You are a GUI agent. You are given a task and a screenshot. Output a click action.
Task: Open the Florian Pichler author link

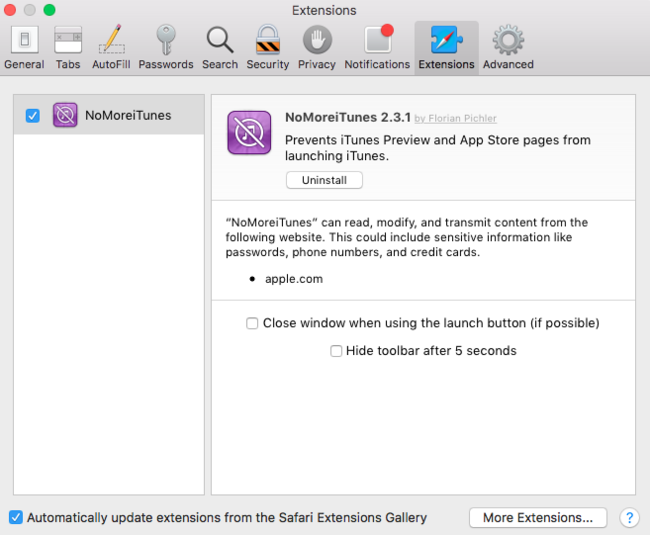tap(455, 119)
